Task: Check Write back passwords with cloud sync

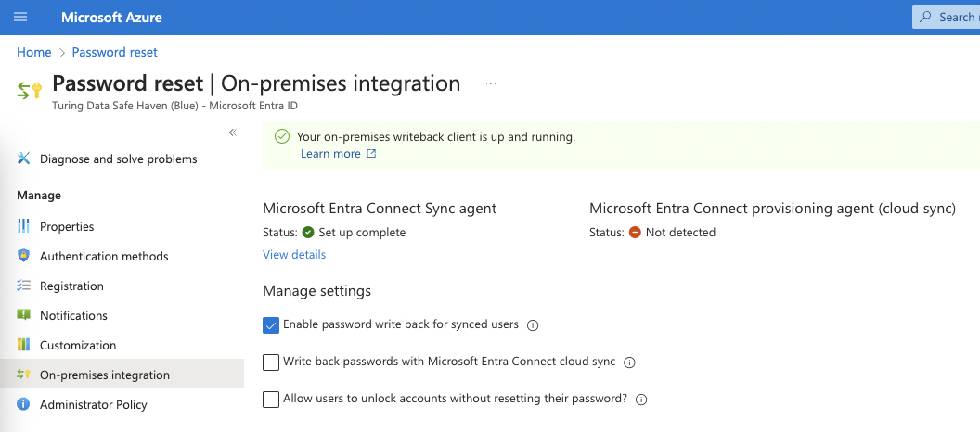Action: pos(271,362)
